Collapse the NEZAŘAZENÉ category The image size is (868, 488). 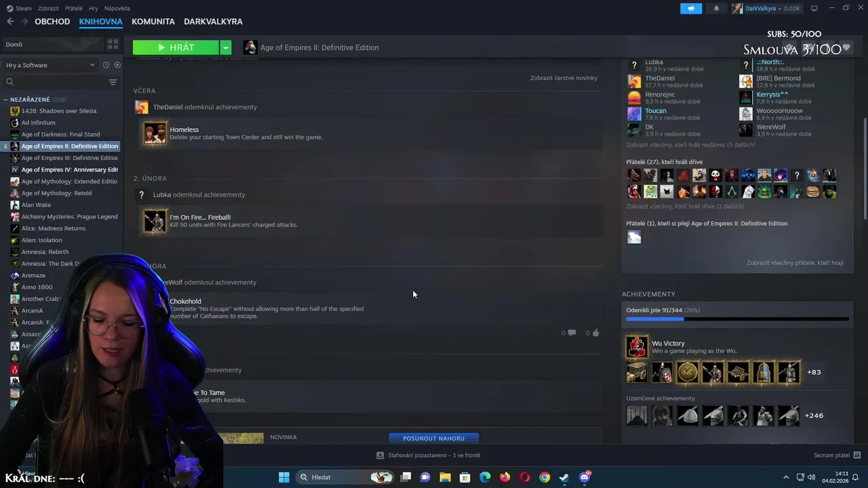(x=5, y=100)
